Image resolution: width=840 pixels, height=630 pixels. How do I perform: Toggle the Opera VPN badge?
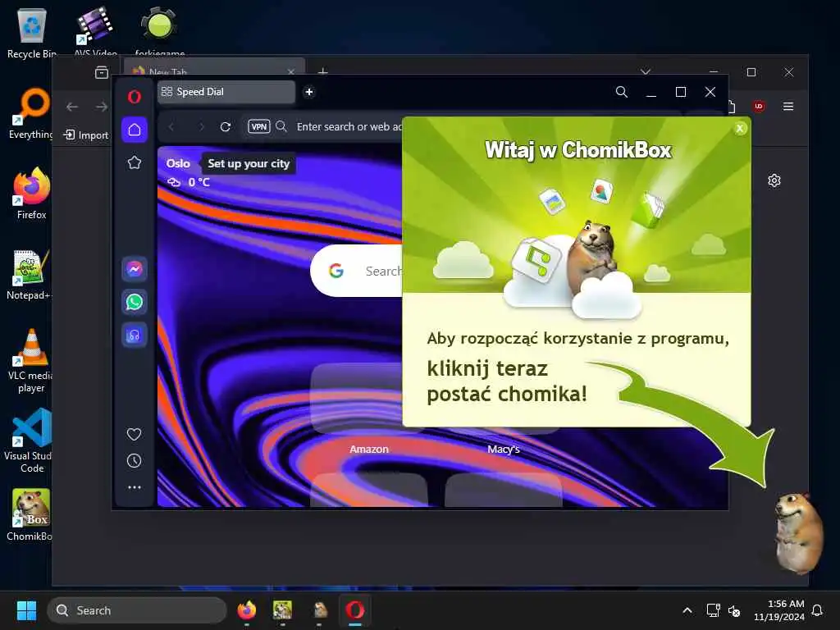pos(258,126)
